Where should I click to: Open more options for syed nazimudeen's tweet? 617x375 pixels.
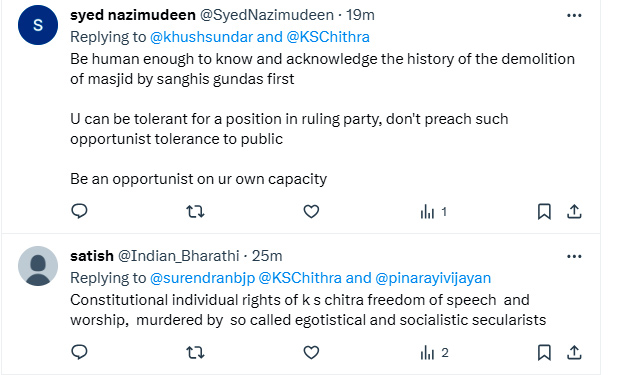pyautogui.click(x=574, y=15)
